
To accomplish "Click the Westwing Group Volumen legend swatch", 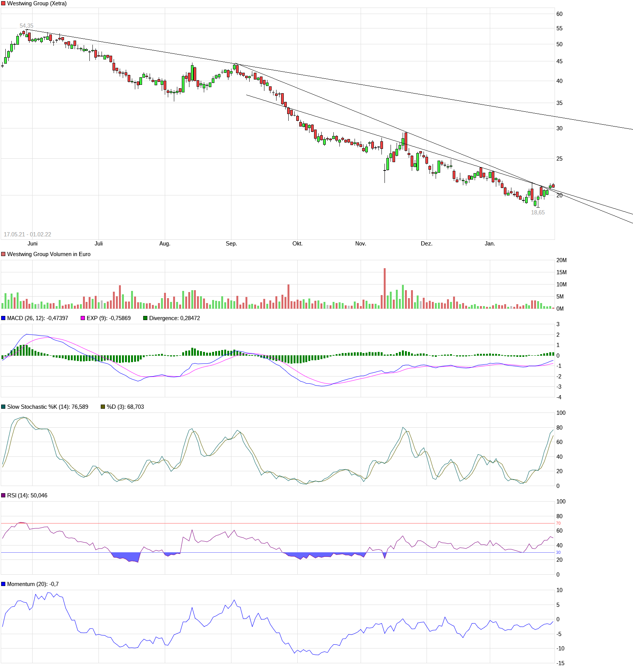I will pos(3,254).
